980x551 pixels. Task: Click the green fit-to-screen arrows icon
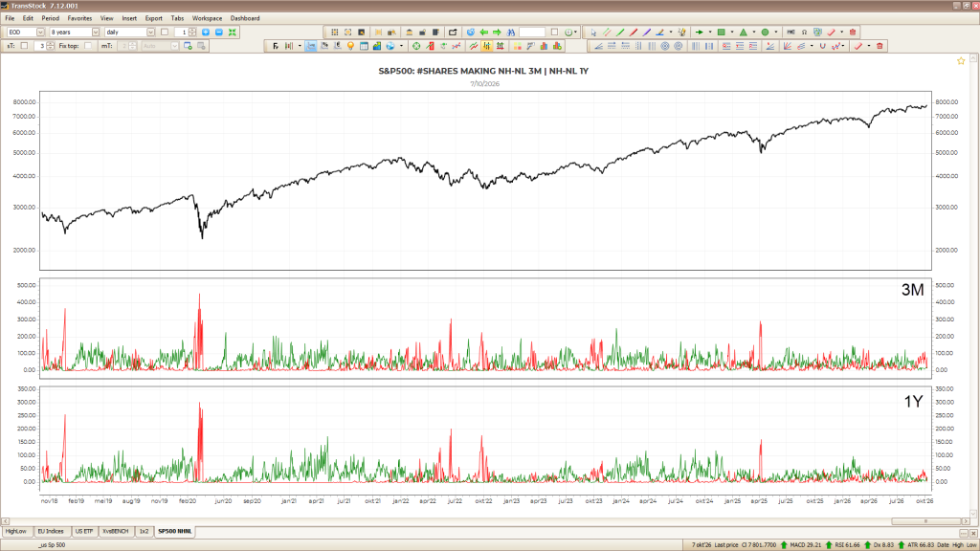coord(232,32)
